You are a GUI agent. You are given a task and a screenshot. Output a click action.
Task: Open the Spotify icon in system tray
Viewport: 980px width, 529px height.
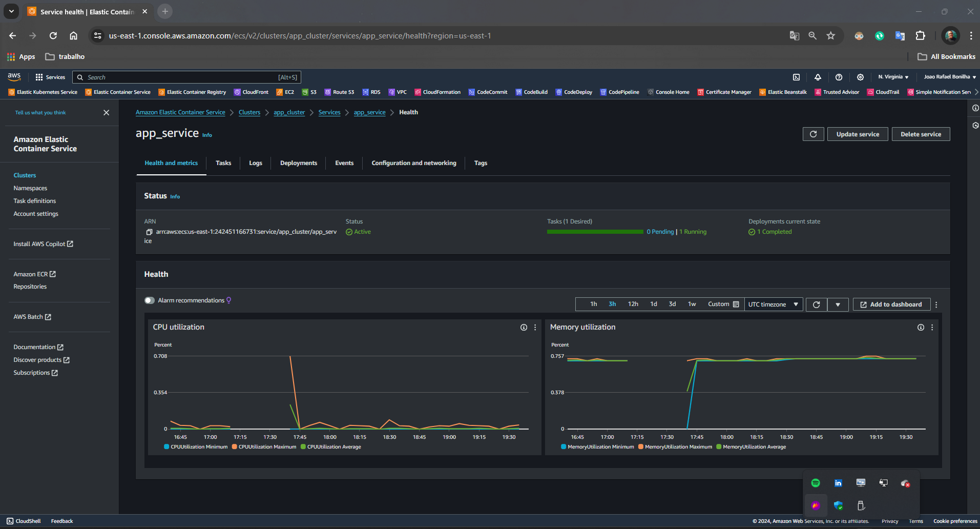point(816,483)
